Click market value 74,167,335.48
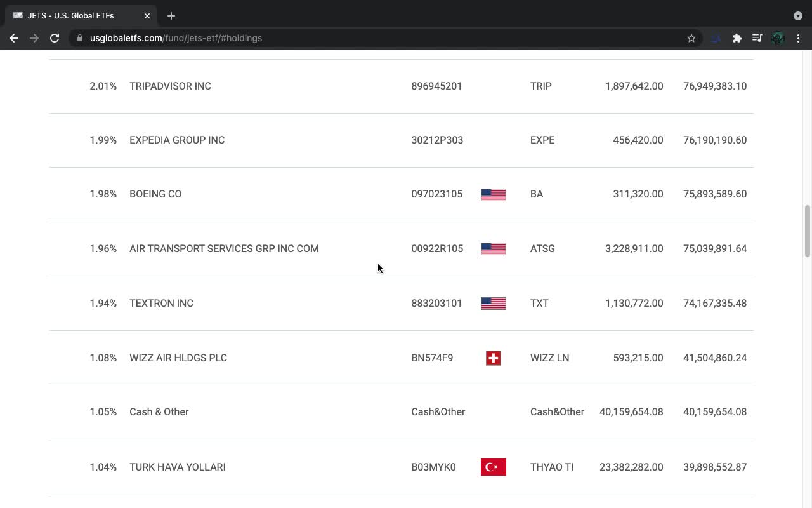812x508 pixels. 715,303
